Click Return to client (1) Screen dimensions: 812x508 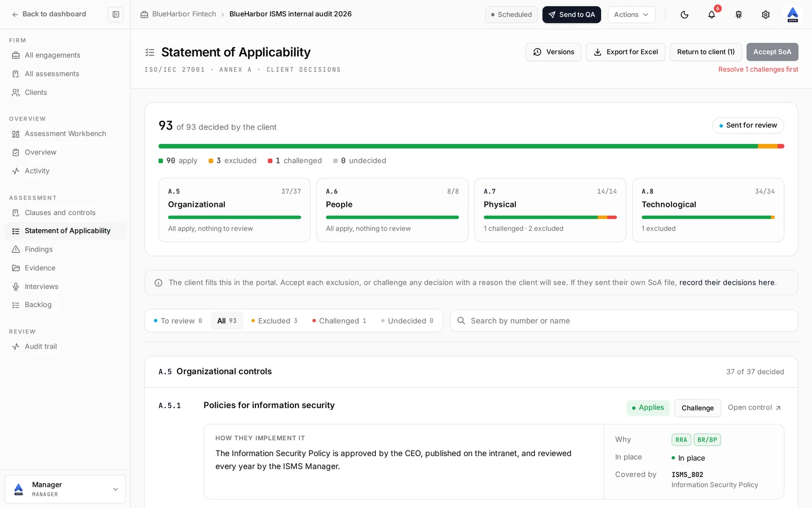(706, 52)
